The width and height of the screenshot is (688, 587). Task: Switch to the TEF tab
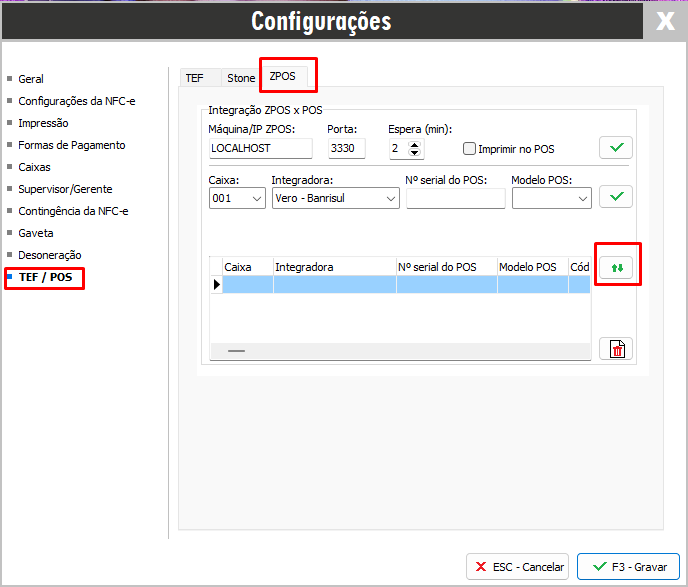(194, 77)
